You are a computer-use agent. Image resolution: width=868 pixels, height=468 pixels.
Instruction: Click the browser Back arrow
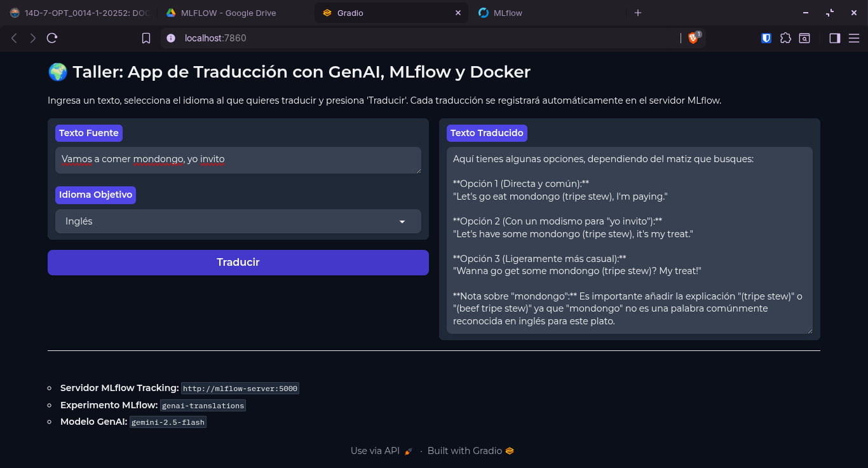pos(14,38)
